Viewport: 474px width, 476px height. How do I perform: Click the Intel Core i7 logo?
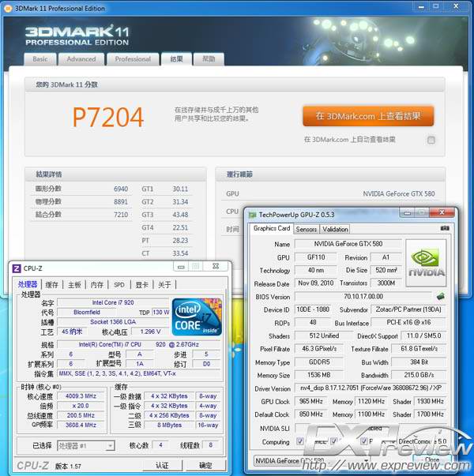[x=196, y=317]
